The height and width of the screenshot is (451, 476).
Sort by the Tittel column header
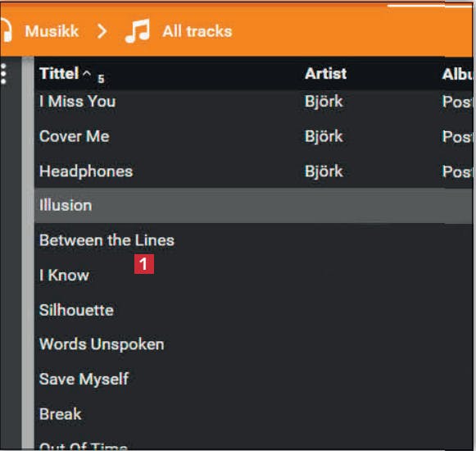tap(59, 73)
